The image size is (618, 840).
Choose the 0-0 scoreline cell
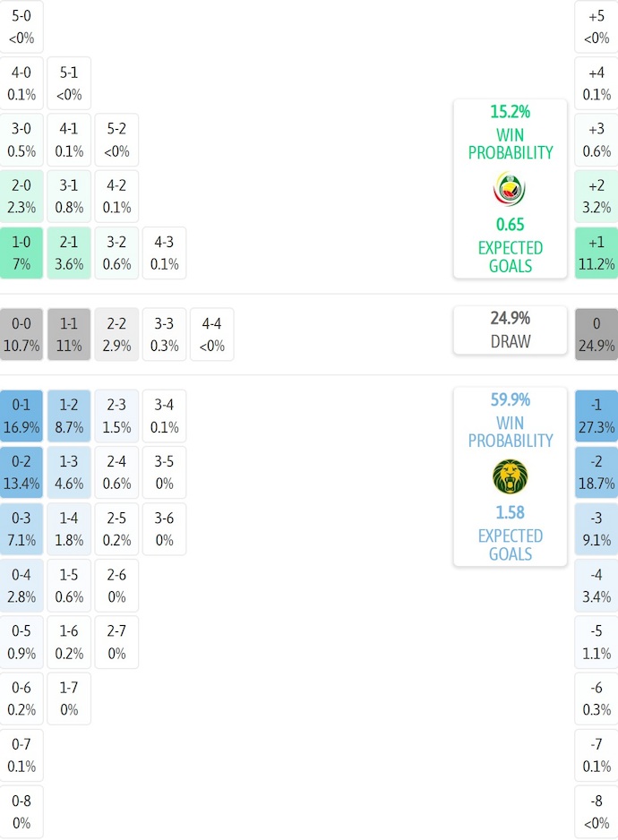22,335
